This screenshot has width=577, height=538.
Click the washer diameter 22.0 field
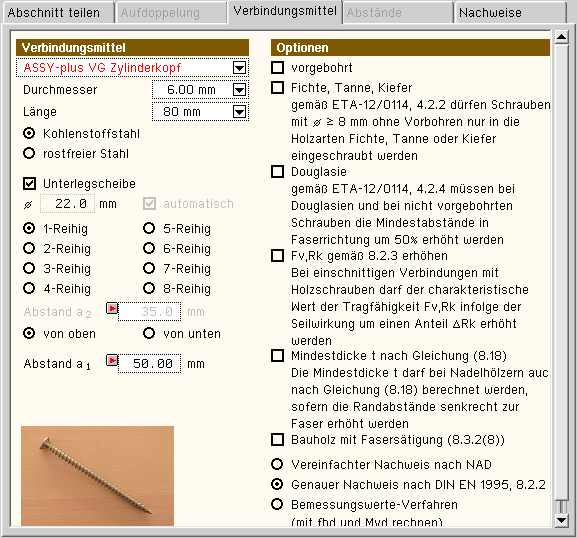pos(67,203)
